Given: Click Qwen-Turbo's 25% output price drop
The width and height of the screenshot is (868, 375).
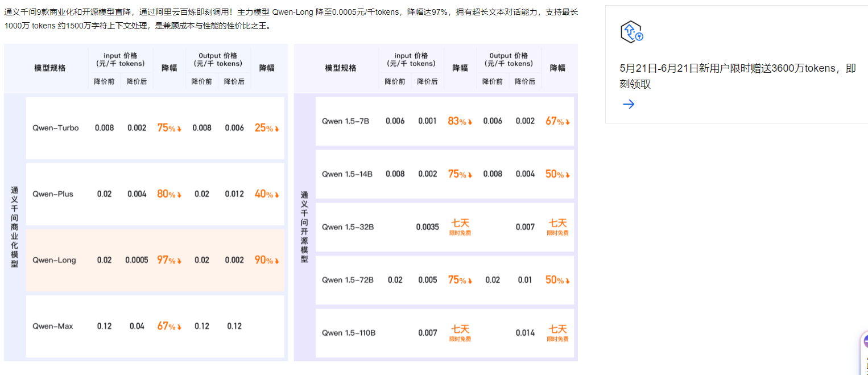Looking at the screenshot, I should [x=267, y=128].
